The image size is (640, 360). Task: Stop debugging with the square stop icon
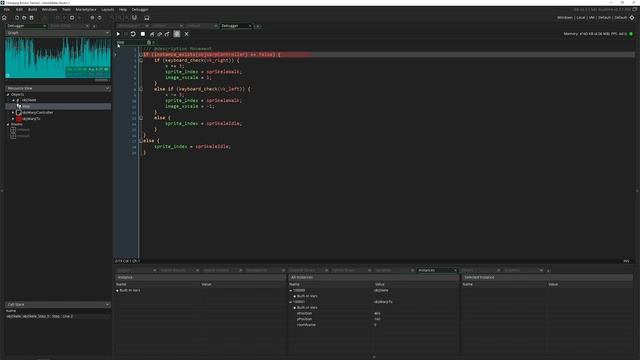pyautogui.click(x=143, y=34)
